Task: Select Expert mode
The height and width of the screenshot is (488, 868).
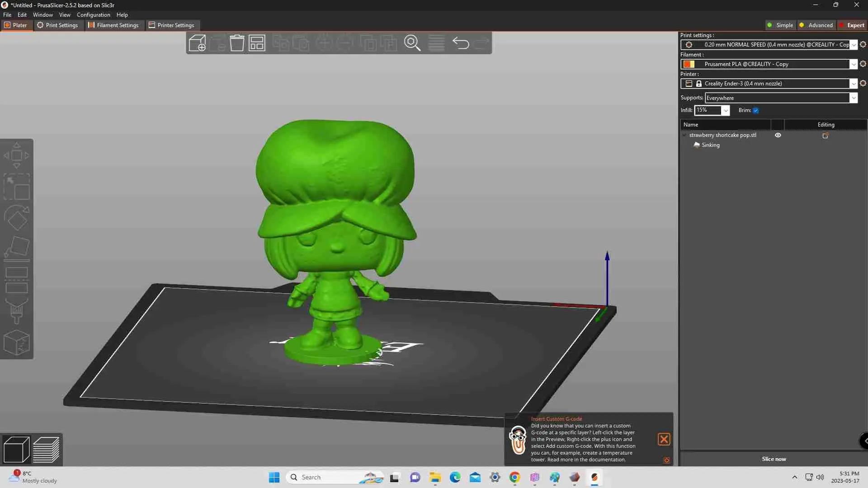Action: tap(852, 25)
